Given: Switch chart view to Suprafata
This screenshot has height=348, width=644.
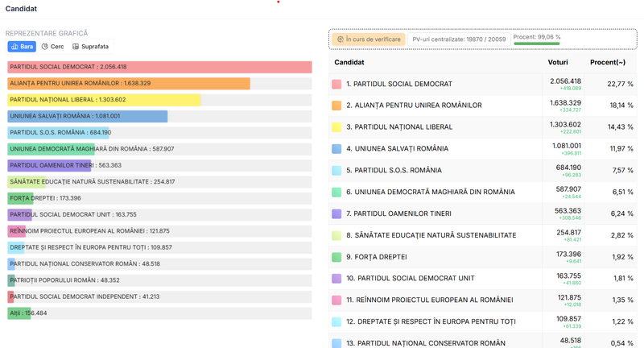Looking at the screenshot, I should click(x=90, y=47).
